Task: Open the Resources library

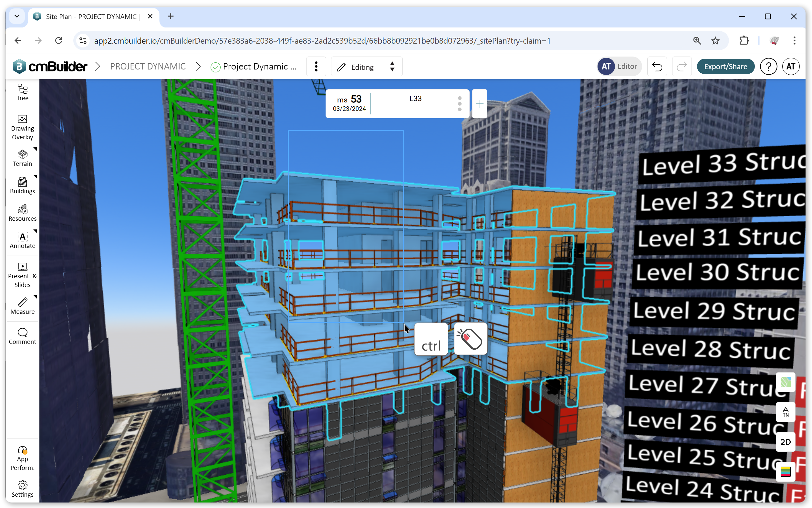Action: pyautogui.click(x=22, y=213)
